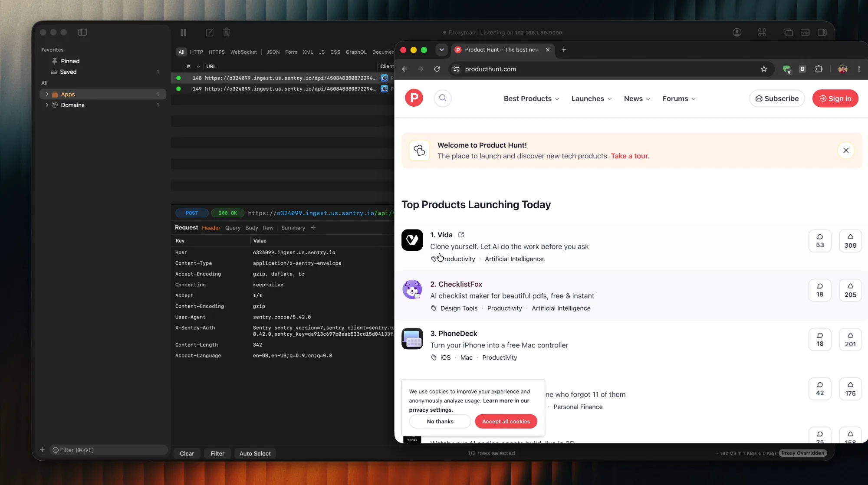Click the browser profile avatar

click(843, 69)
